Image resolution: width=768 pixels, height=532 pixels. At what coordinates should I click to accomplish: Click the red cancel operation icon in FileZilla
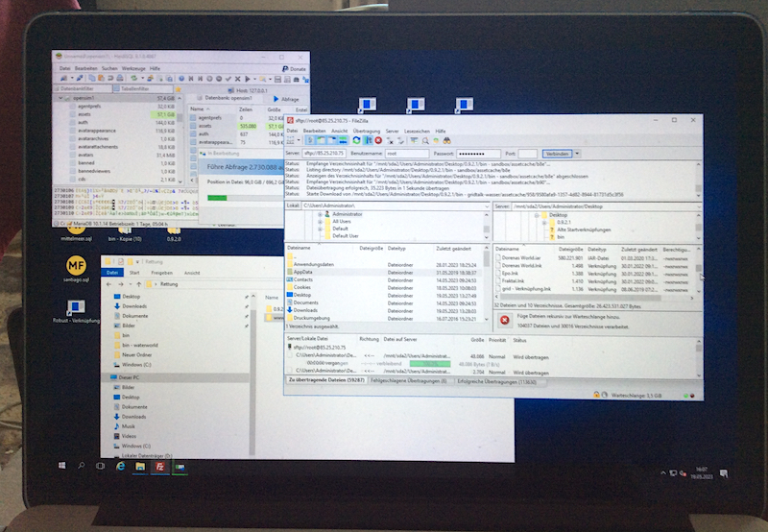(377, 141)
